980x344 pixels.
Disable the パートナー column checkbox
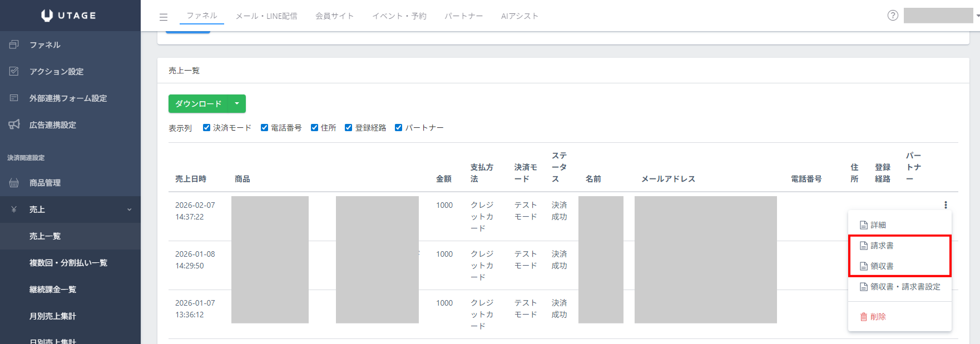coord(398,128)
